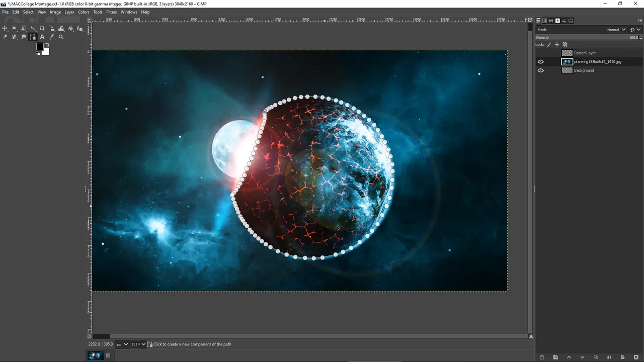Open the dock tab configuration menu

tap(640, 21)
